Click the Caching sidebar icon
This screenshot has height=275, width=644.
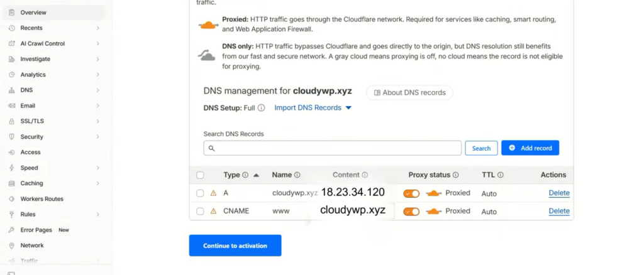pos(11,183)
